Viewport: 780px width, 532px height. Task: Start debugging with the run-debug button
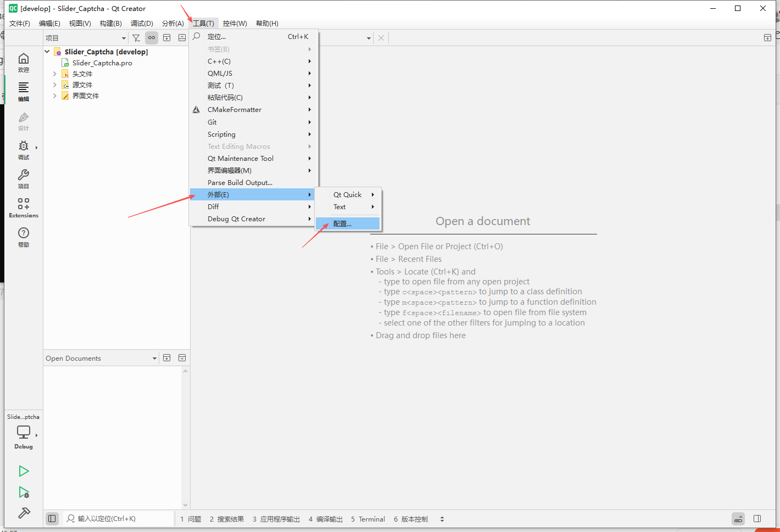[24, 492]
